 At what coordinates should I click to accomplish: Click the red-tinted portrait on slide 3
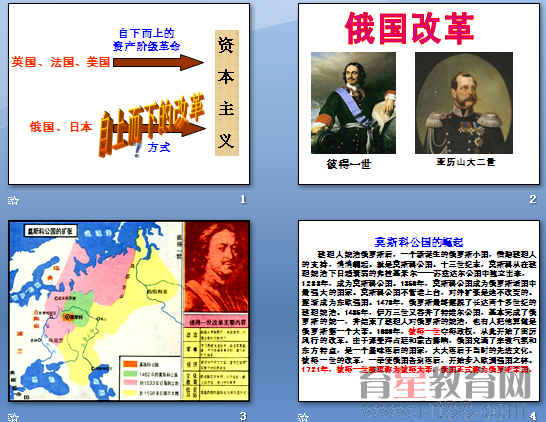(x=217, y=267)
